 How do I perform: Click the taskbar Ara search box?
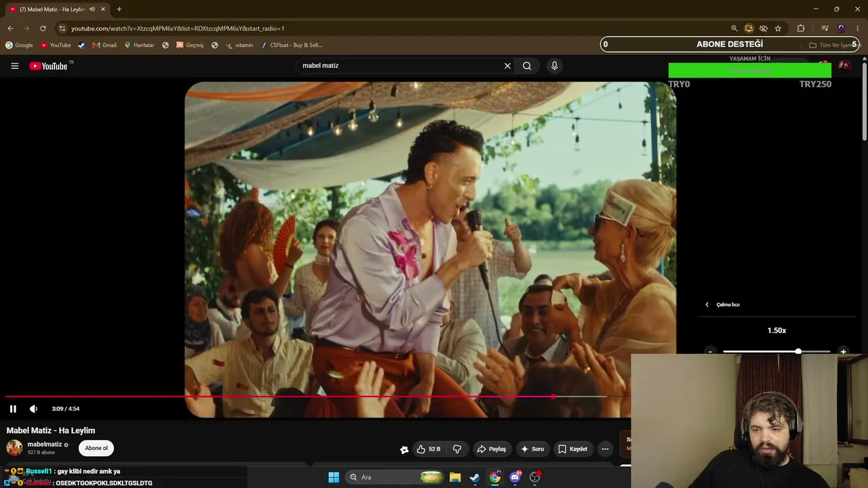tap(393, 477)
